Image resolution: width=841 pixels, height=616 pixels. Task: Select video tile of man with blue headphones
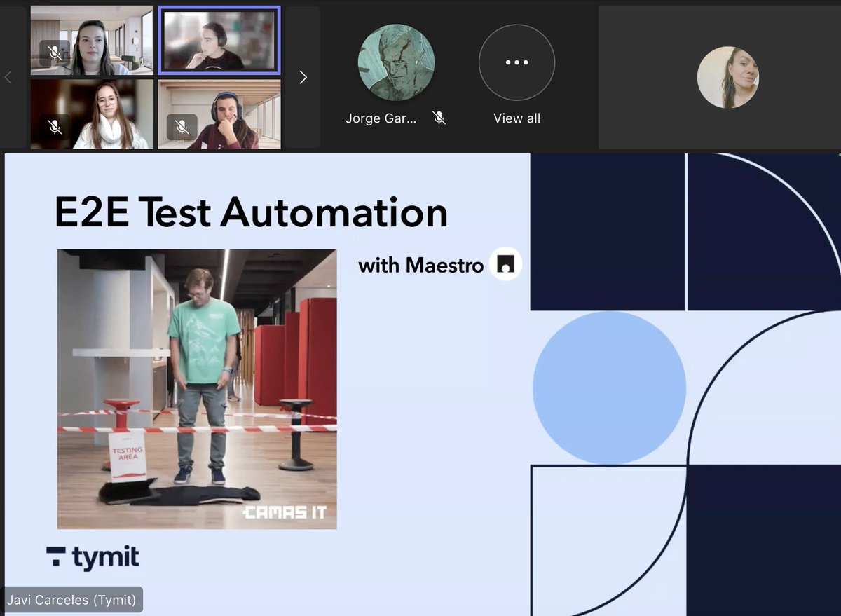point(219,114)
